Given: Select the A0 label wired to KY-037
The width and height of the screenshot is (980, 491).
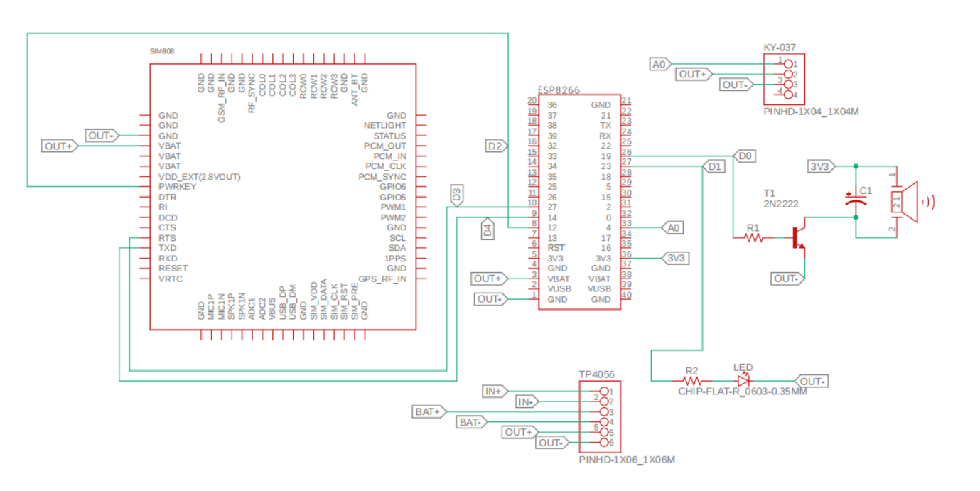Looking at the screenshot, I should (x=660, y=65).
